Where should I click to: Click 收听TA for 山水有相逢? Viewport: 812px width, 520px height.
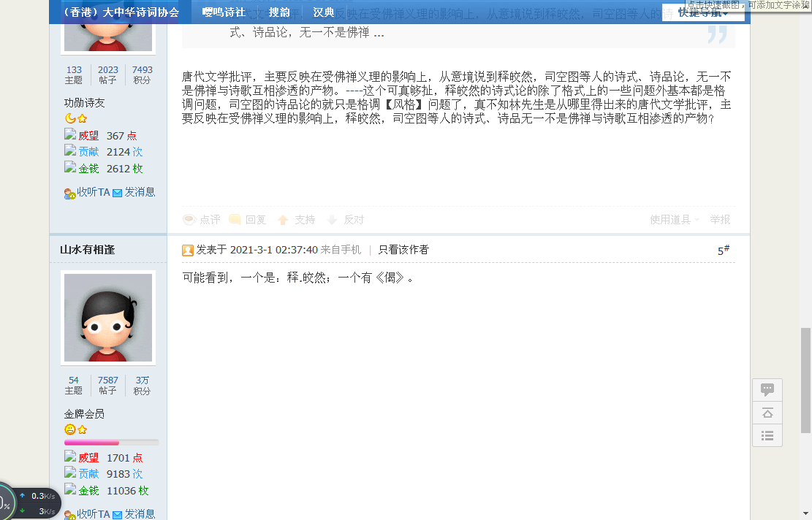94,513
